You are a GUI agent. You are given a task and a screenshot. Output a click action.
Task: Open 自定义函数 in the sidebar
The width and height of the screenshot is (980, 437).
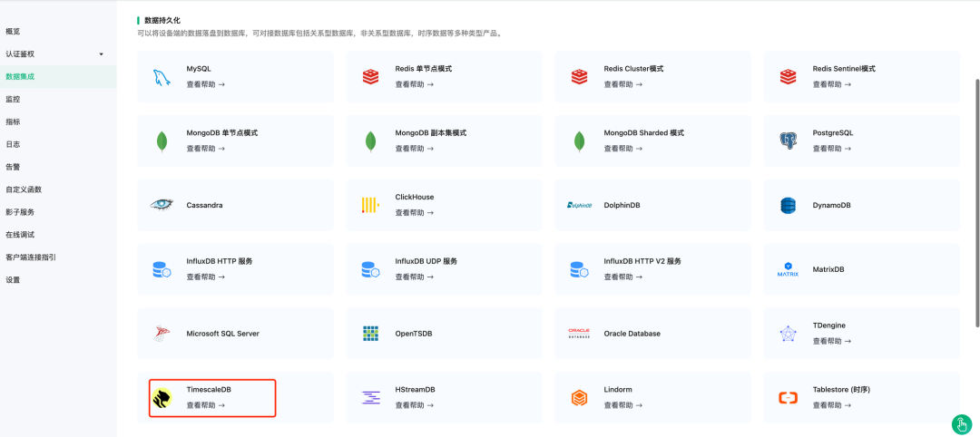pos(58,189)
